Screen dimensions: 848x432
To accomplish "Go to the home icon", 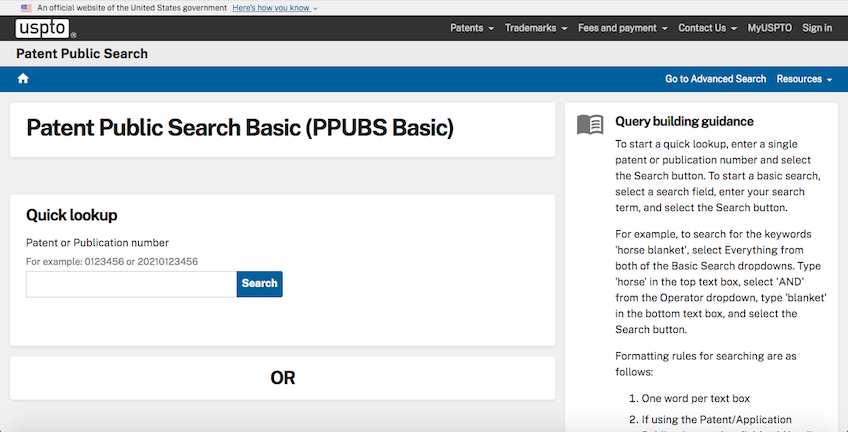I will pyautogui.click(x=23, y=79).
